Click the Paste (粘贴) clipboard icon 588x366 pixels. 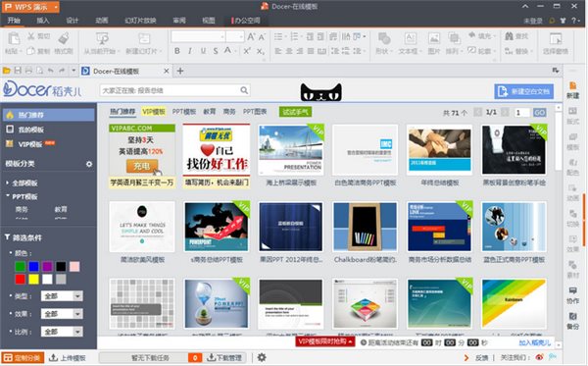(14, 38)
